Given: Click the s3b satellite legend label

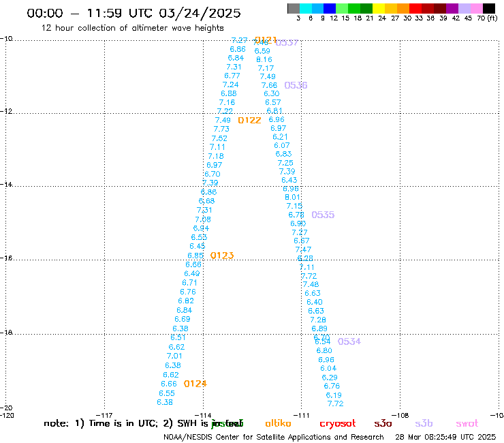Looking at the screenshot, I should click(424, 423).
